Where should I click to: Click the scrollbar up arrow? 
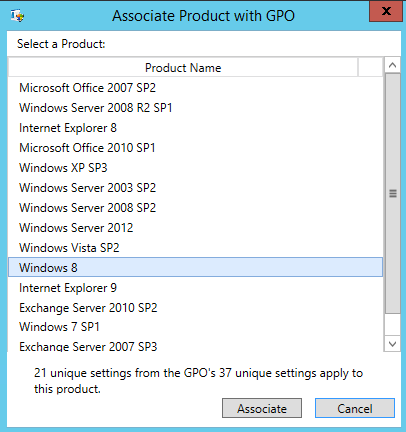[392, 65]
